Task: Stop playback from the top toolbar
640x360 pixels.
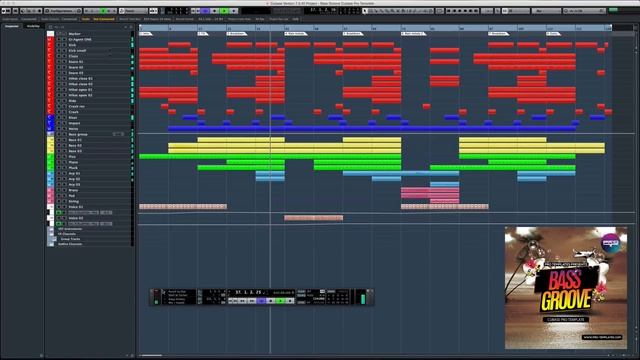Action: [215, 11]
